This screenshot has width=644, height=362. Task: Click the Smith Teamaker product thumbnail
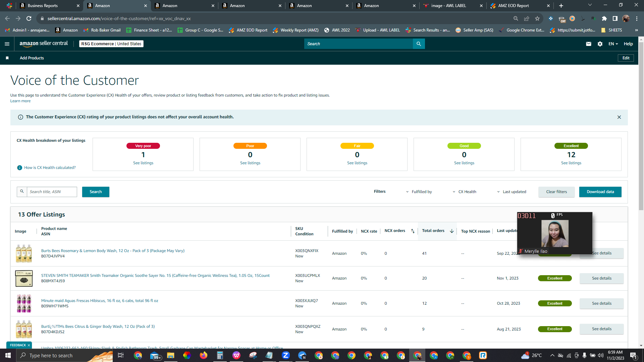coord(24,278)
